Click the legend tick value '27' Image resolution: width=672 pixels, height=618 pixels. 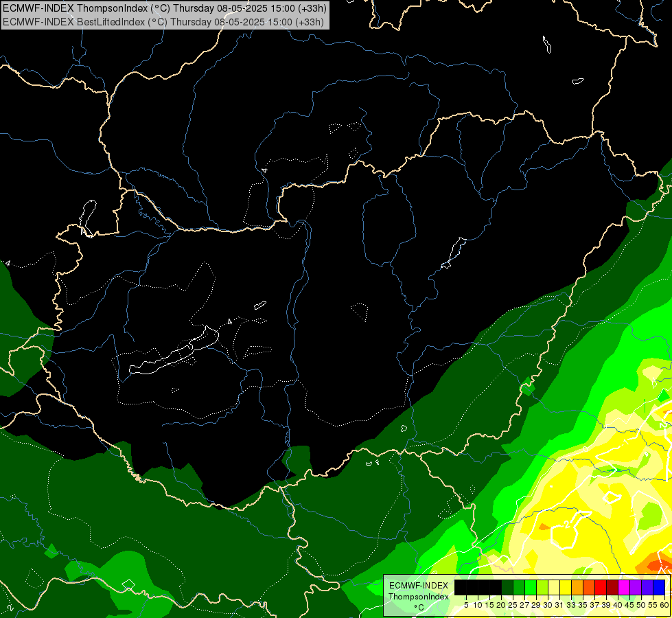[x=524, y=605]
